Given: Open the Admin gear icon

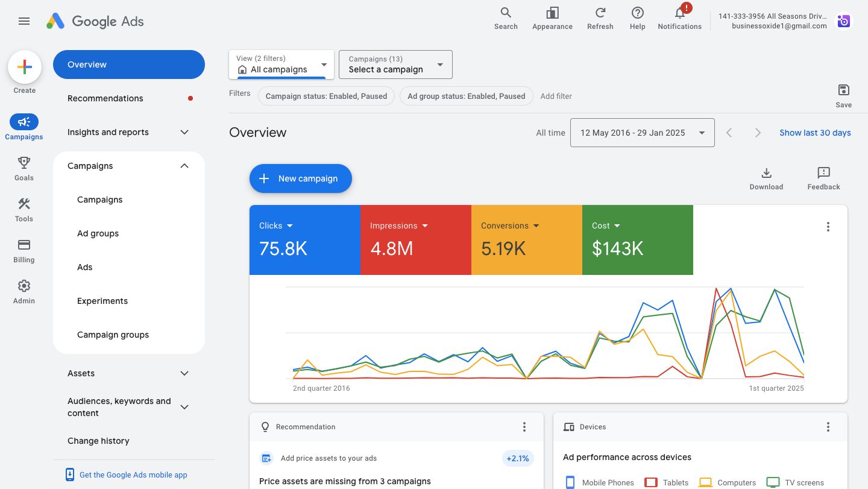Looking at the screenshot, I should pos(24,291).
